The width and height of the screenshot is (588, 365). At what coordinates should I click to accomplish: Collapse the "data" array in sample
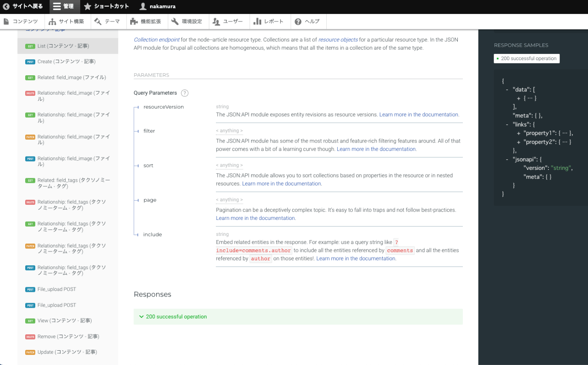pyautogui.click(x=507, y=90)
